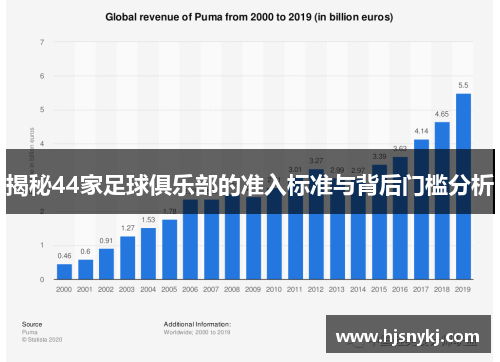500x362 pixels.
Task: Click the y-axis tick labeled 6
Action: point(42,76)
